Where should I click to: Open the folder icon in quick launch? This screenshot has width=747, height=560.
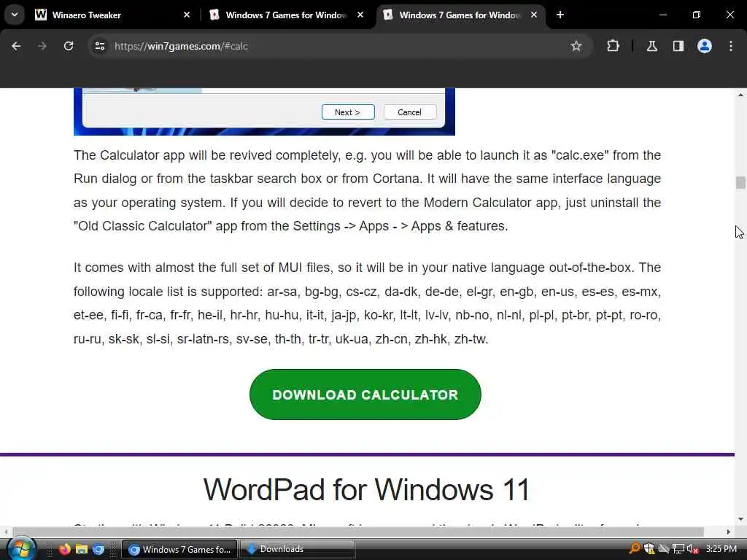click(x=82, y=549)
